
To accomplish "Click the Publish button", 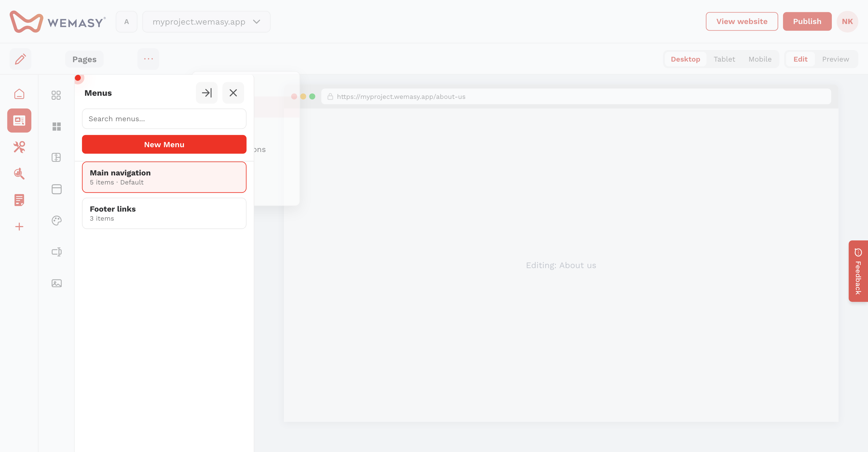I will tap(807, 21).
